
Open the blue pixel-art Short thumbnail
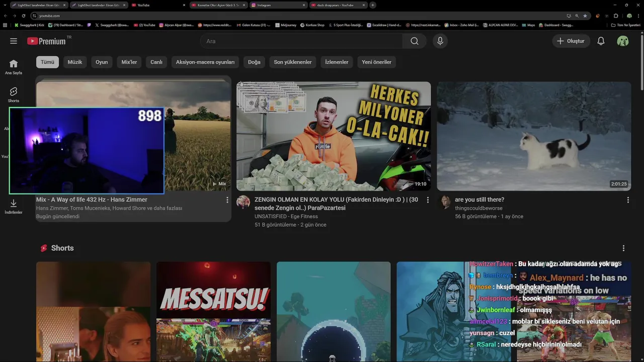point(334,312)
